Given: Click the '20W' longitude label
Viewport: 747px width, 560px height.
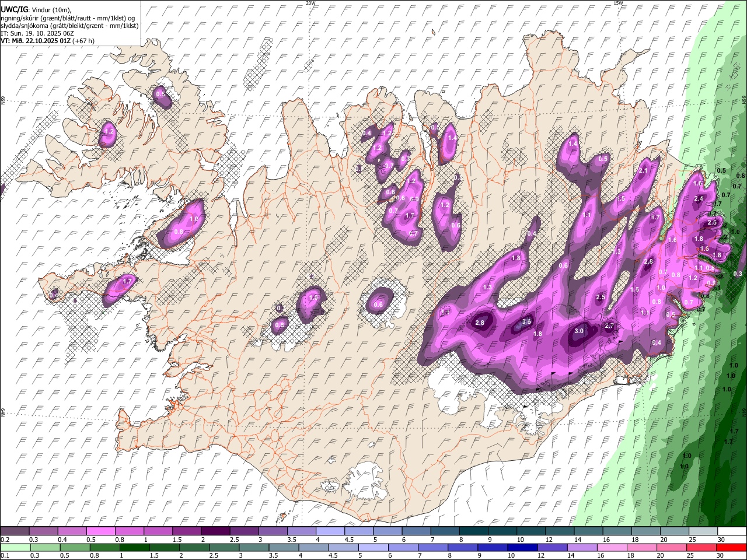Looking at the screenshot, I should coord(310,3).
